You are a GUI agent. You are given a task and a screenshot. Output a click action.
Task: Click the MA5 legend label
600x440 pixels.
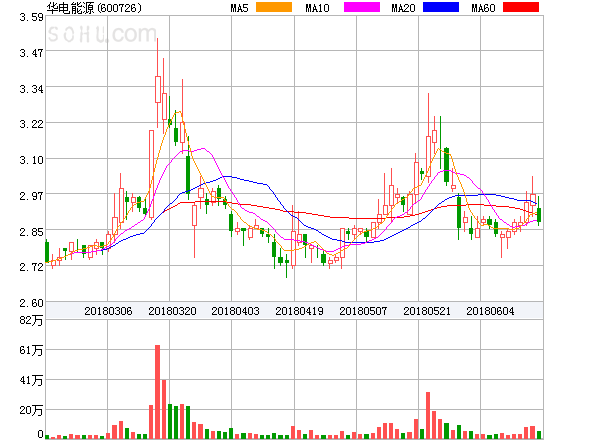[x=239, y=8]
